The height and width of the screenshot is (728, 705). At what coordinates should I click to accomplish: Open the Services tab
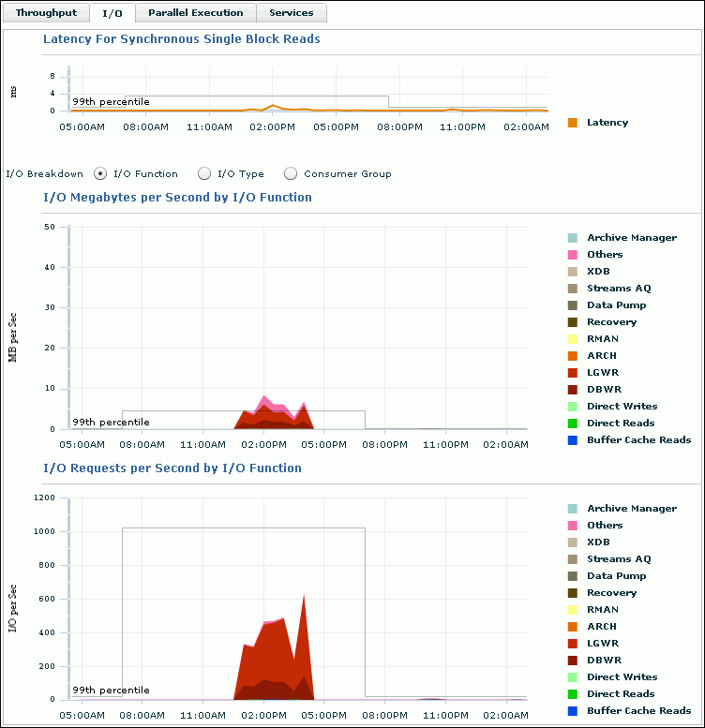292,13
